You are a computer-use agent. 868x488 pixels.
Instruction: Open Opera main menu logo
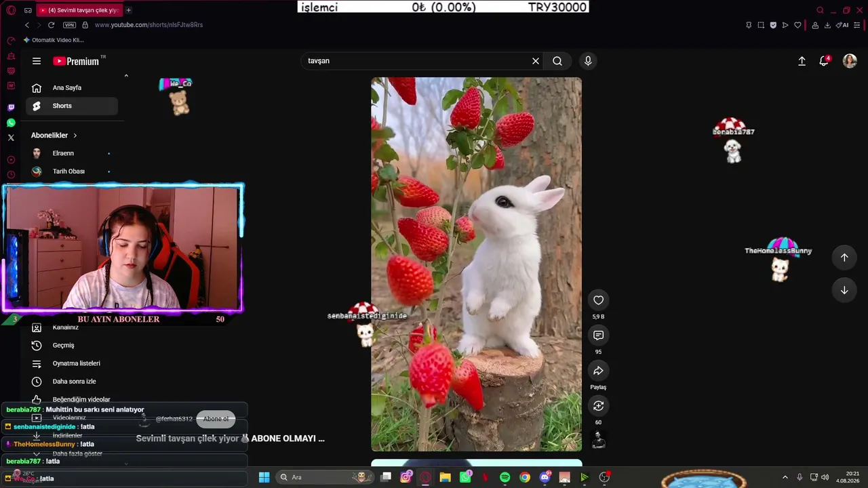(11, 10)
